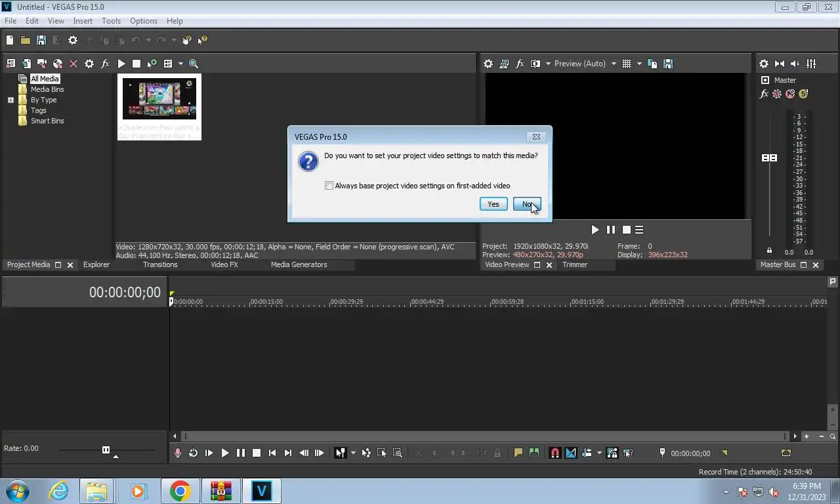Viewport: 840px width, 504px height.
Task: Open Preview (Auto) quality dropdown
Action: [585, 64]
